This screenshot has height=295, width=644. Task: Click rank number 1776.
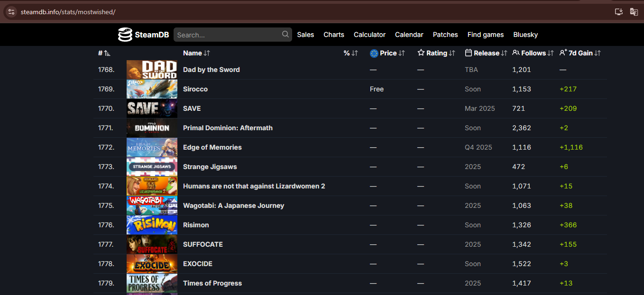coord(106,225)
